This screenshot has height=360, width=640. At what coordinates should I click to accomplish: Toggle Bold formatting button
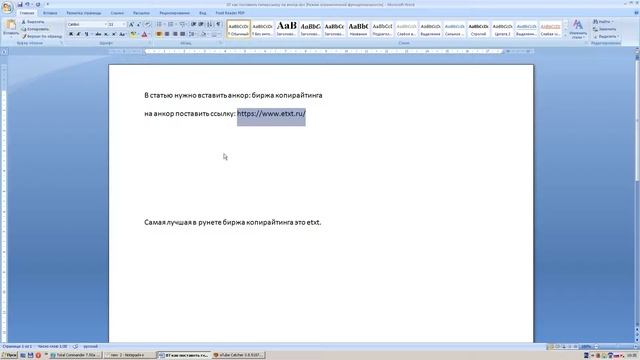71,34
